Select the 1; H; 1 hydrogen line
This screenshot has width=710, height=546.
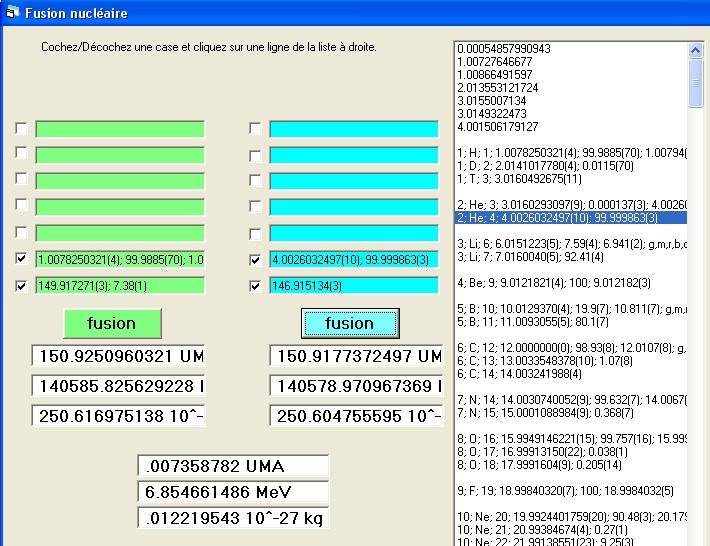(x=571, y=153)
